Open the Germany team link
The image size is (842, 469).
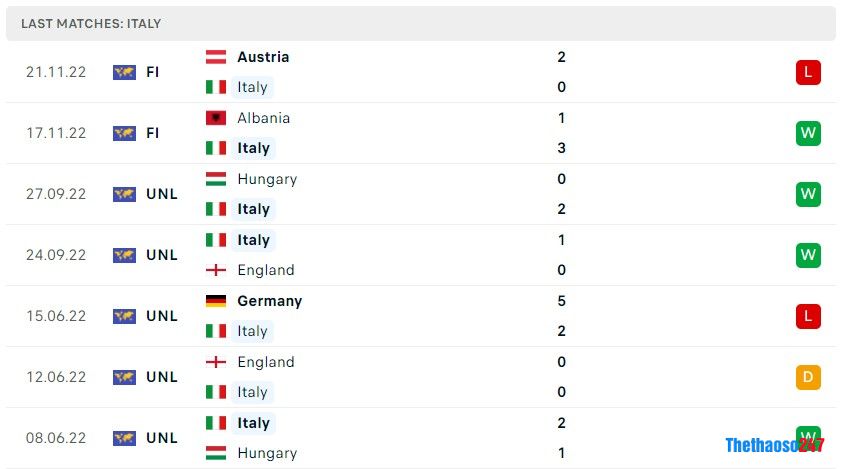[269, 301]
